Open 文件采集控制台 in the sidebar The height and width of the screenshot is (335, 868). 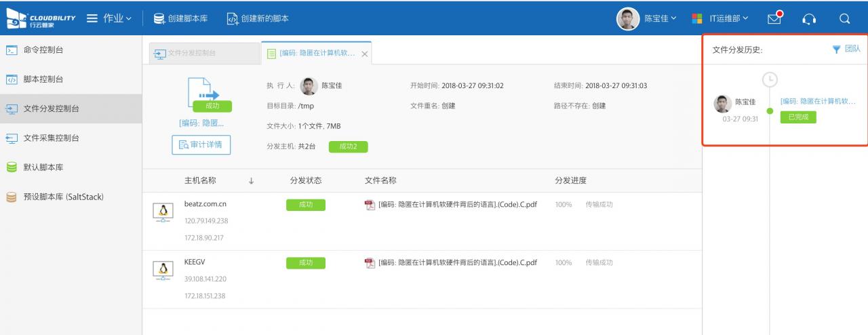(51, 138)
